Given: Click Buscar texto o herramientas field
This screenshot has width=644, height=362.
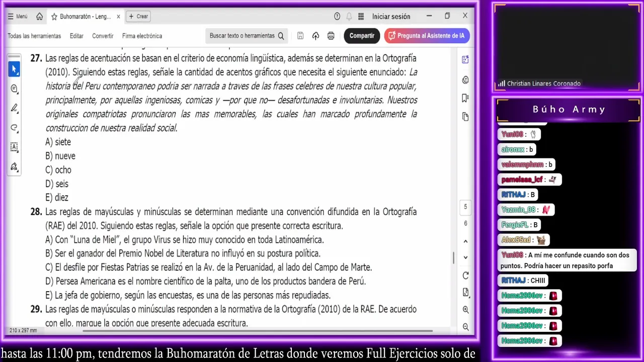Looking at the screenshot, I should [x=247, y=36].
